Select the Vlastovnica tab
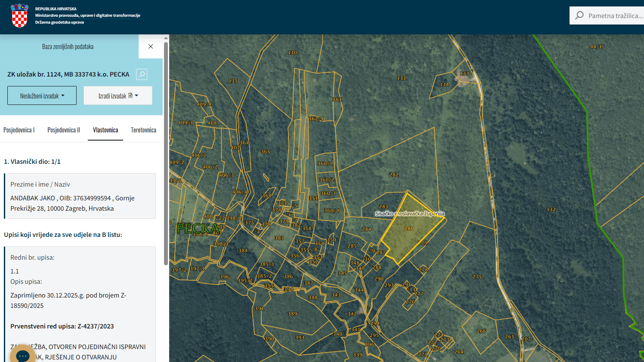 pyautogui.click(x=105, y=130)
